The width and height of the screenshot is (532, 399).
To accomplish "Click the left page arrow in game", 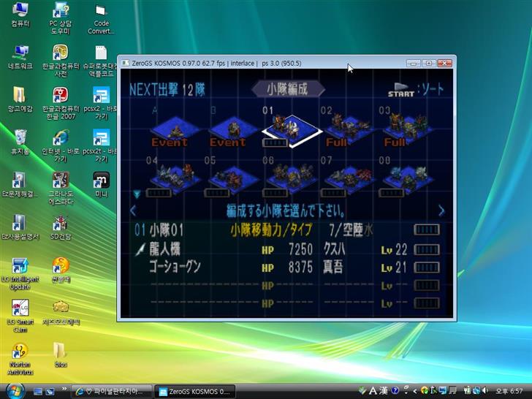I will tap(133, 210).
